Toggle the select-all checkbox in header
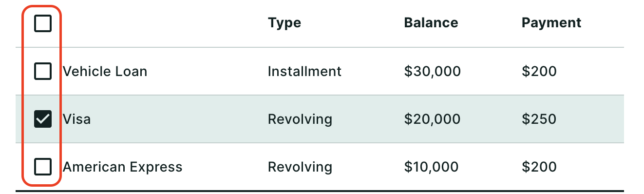Viewport: 644px width, 194px height. (43, 23)
